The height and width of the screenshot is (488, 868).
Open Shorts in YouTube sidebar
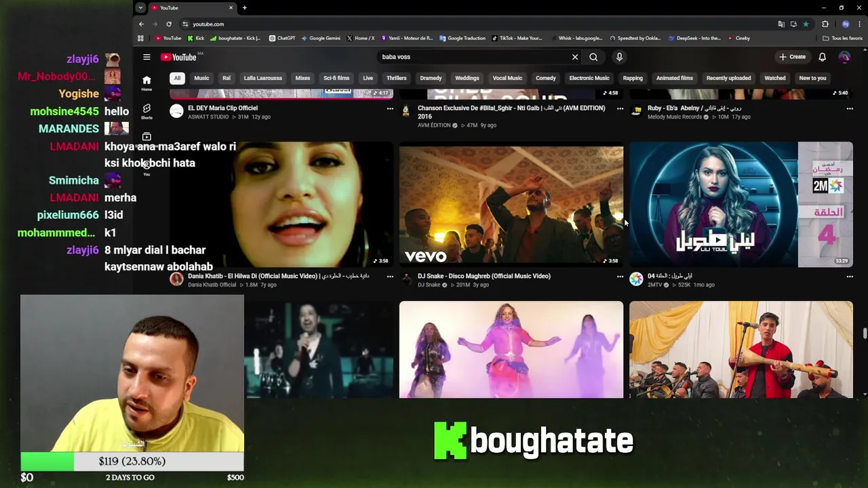pyautogui.click(x=146, y=112)
